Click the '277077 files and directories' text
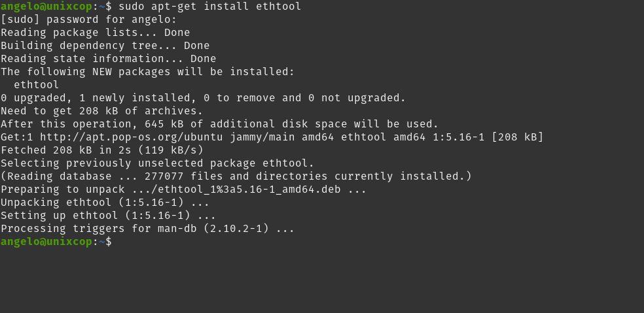 click(x=236, y=176)
